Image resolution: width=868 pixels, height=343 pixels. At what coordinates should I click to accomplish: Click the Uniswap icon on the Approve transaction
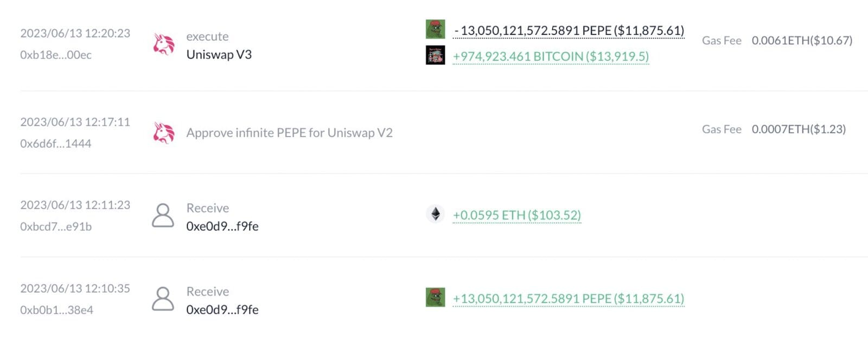[163, 133]
